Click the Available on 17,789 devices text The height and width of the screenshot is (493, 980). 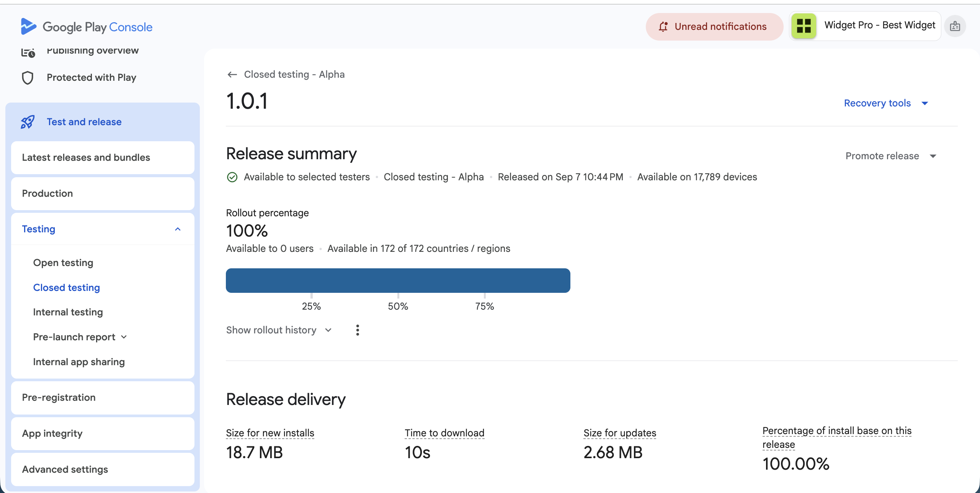pos(697,177)
